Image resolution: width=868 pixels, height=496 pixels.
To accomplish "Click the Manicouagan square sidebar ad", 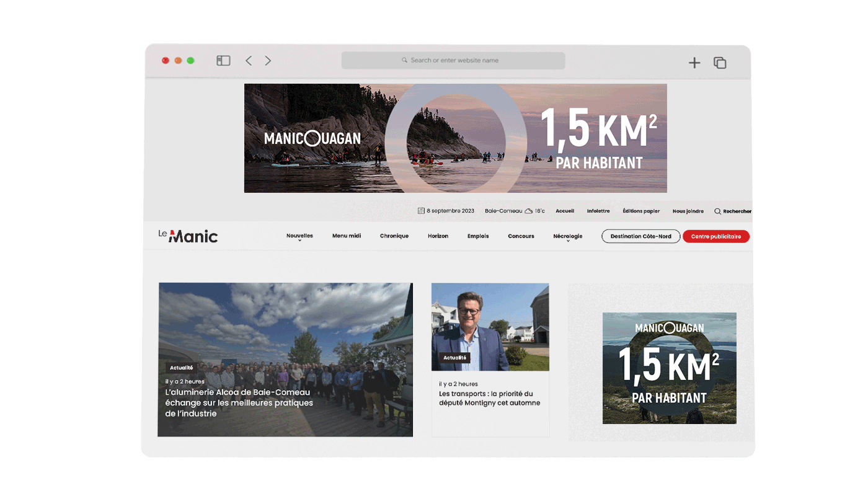I will click(670, 368).
